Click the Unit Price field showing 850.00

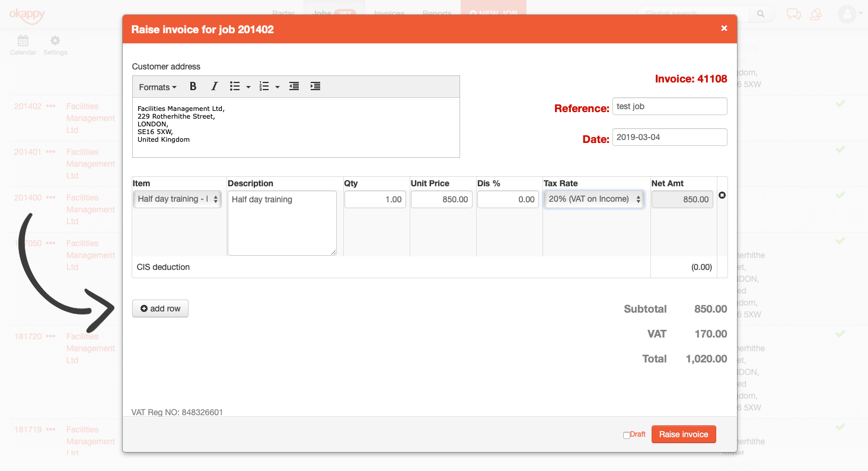442,199
